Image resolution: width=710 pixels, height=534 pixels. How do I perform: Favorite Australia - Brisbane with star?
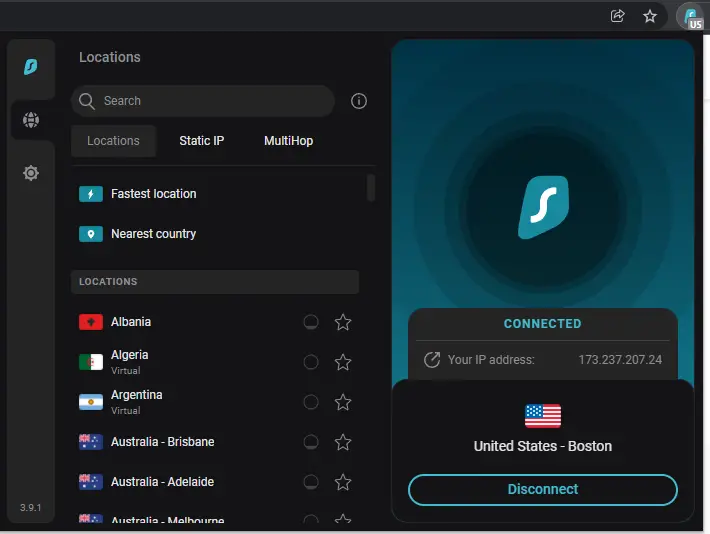[x=343, y=442]
